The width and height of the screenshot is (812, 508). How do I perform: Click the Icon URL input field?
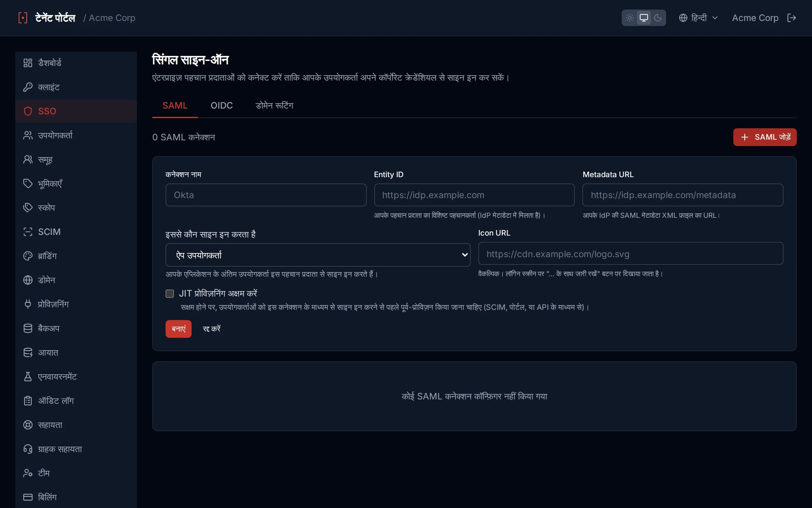[631, 254]
